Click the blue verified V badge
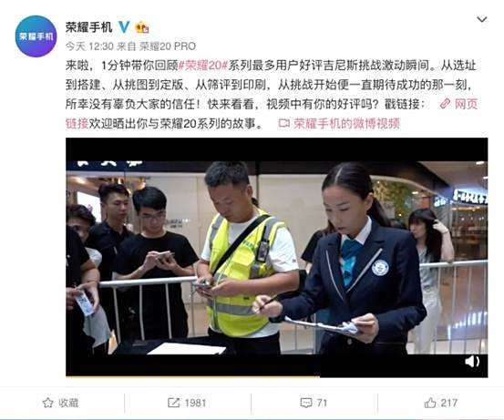 click(x=124, y=27)
